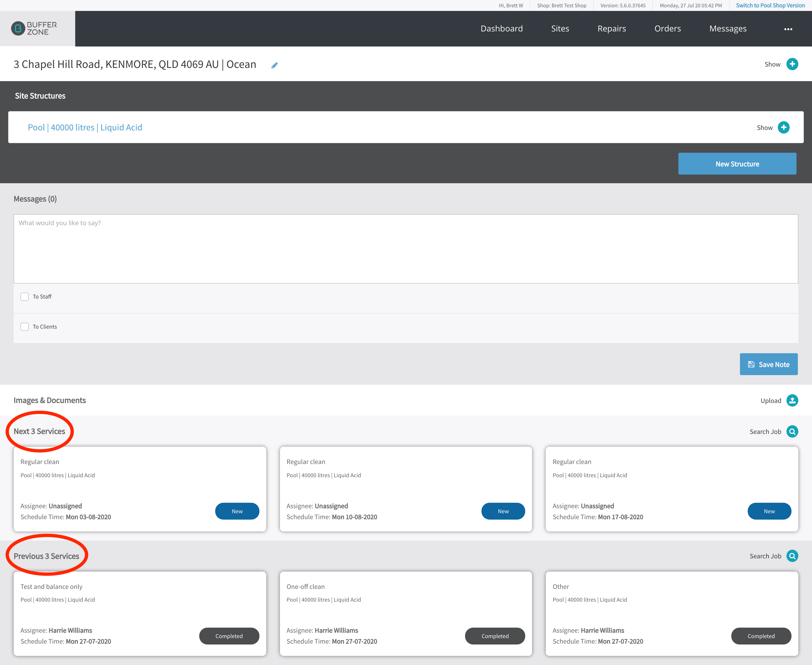Click New button on Mon 10-08-2020 service
The width and height of the screenshot is (812, 665).
503,511
